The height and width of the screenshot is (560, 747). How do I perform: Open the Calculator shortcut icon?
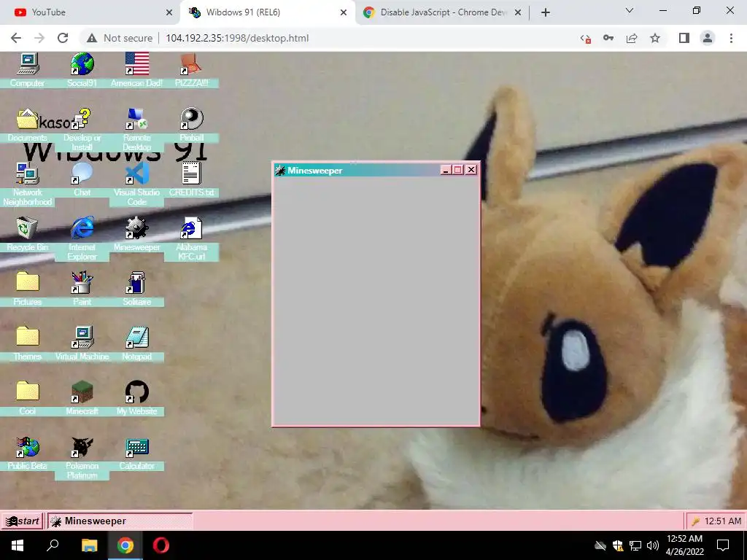[x=136, y=447]
